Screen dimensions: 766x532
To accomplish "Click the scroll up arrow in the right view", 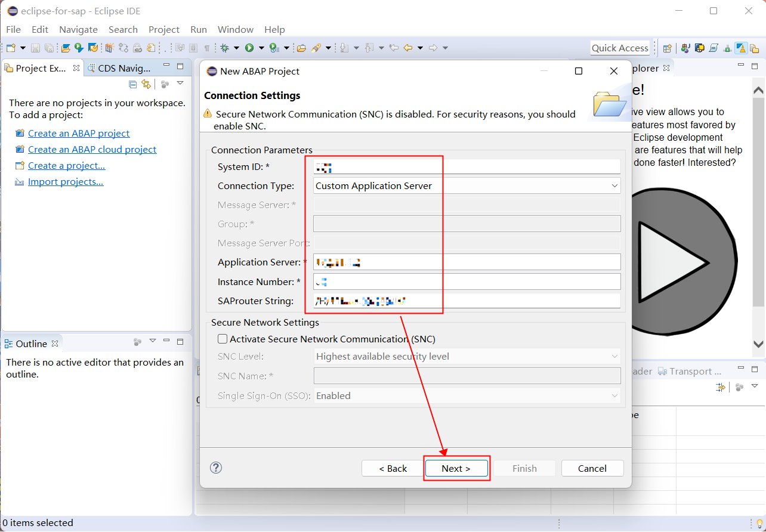I will [x=758, y=91].
